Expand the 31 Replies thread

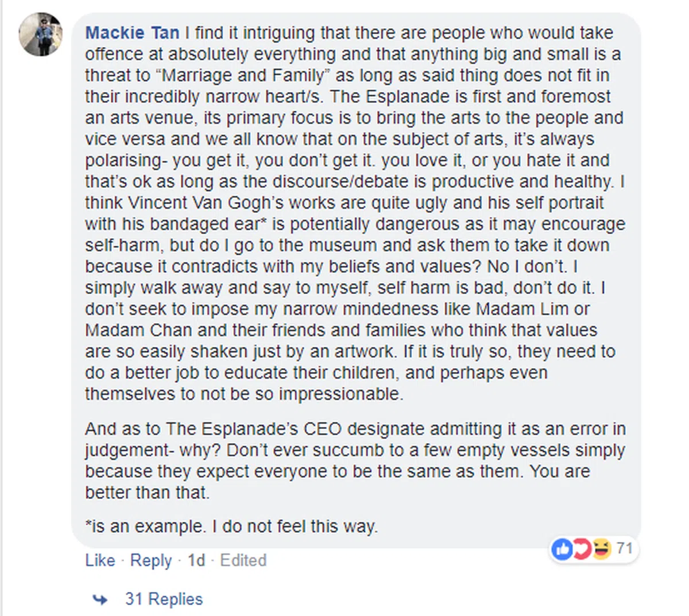(x=164, y=599)
